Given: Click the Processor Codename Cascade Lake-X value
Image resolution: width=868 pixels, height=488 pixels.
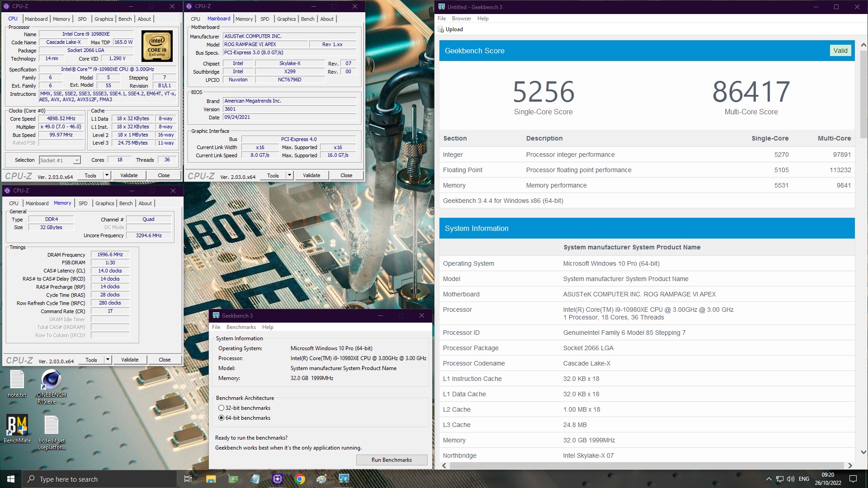Looking at the screenshot, I should 586,363.
